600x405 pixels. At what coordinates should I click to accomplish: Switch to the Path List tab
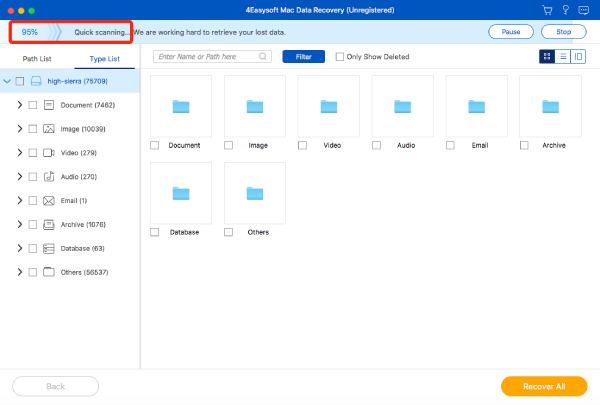click(37, 59)
